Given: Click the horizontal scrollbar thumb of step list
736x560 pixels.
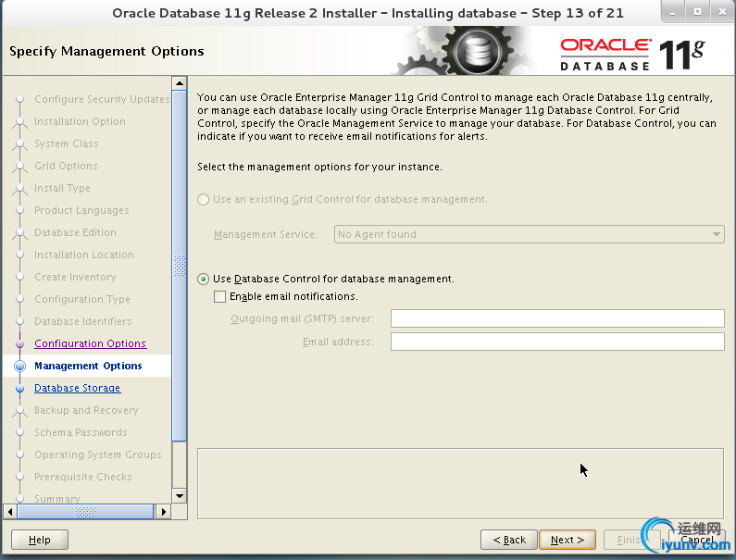Looking at the screenshot, I should point(85,512).
